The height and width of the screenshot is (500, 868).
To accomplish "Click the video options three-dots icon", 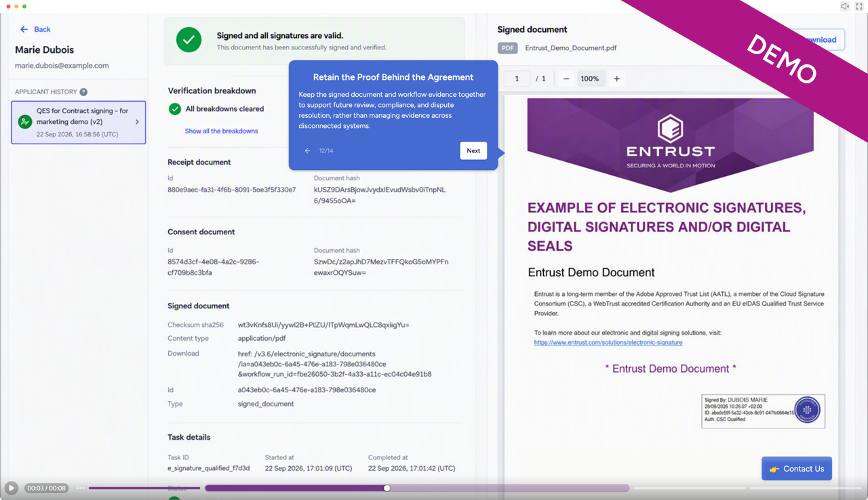I will coord(81,488).
